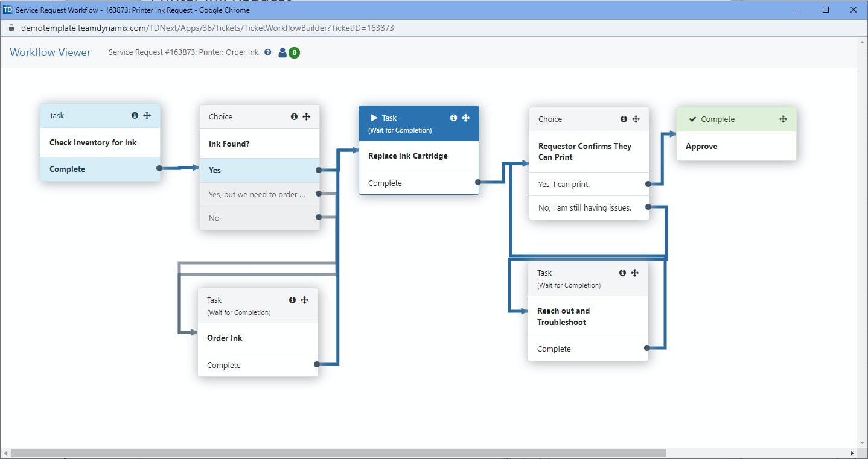This screenshot has height=459, width=868.
Task: Click the URL in the address bar
Action: coord(207,28)
